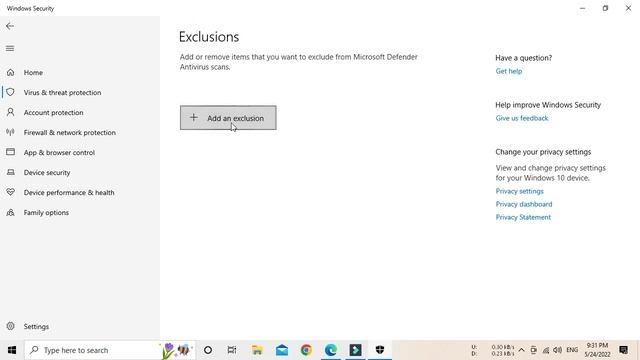
Task: Open Firewall & network protection
Action: (x=70, y=133)
